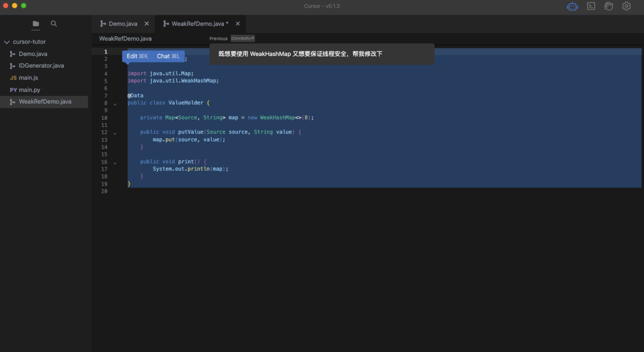
Task: Click the map.put(source, value) statement
Action: pos(189,140)
